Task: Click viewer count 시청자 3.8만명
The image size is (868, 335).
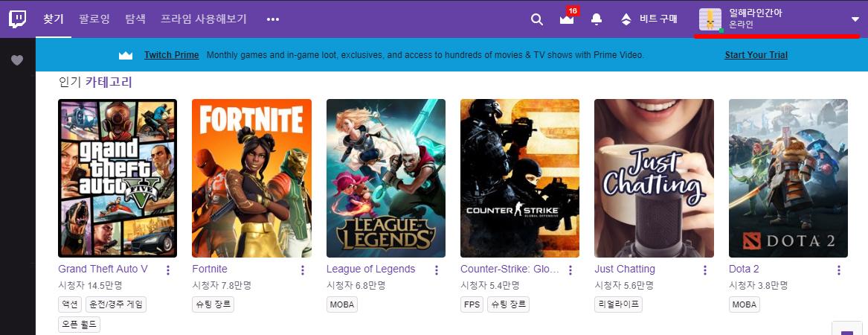Action: [759, 287]
